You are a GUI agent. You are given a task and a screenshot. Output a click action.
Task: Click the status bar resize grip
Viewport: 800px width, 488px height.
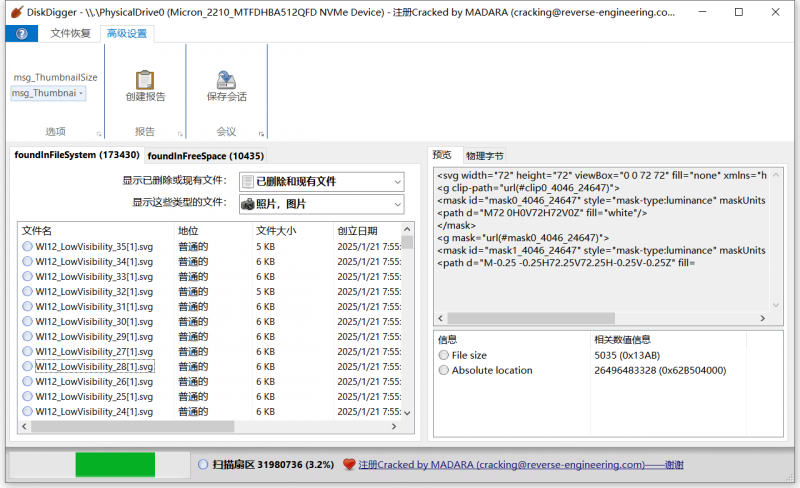point(790,477)
